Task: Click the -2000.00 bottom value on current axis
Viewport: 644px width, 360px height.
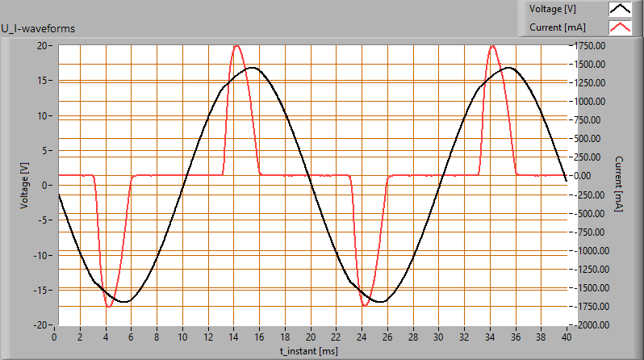Action: click(591, 324)
